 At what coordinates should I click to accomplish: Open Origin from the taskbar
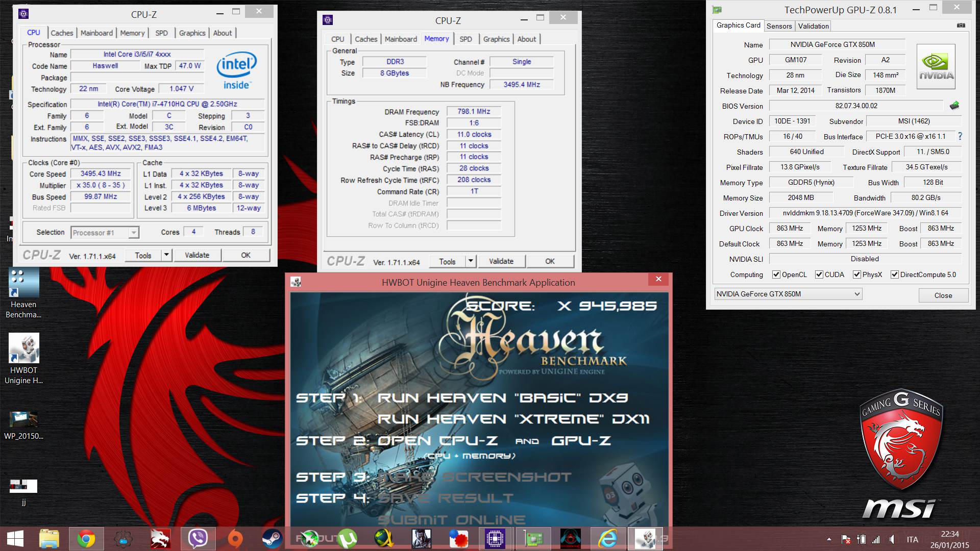[x=234, y=539]
